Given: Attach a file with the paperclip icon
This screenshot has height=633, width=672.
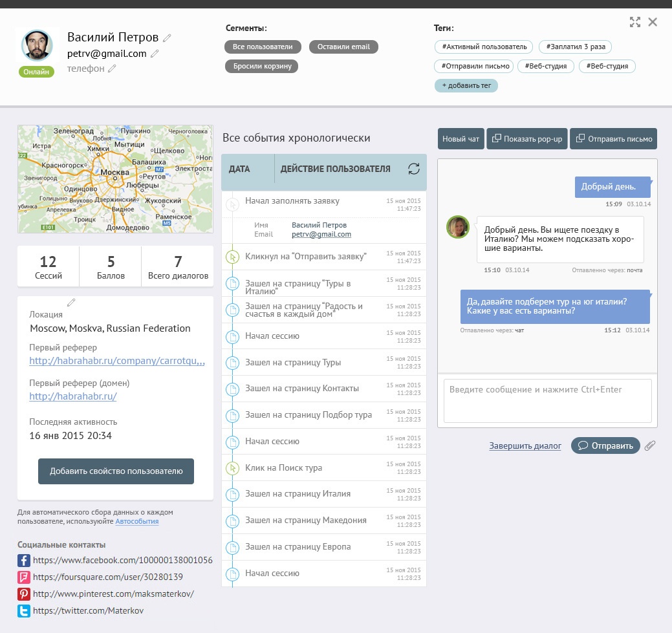Looking at the screenshot, I should 650,445.
